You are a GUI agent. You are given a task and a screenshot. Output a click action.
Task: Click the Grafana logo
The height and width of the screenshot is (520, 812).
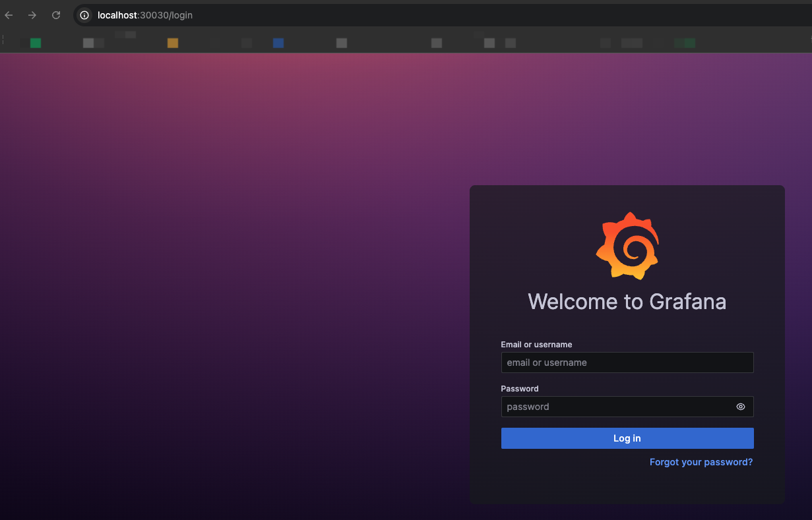(627, 246)
